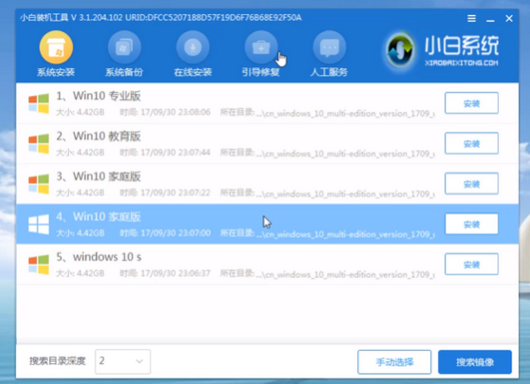
Task: Open the 系统备份 backup icon
Action: (124, 47)
